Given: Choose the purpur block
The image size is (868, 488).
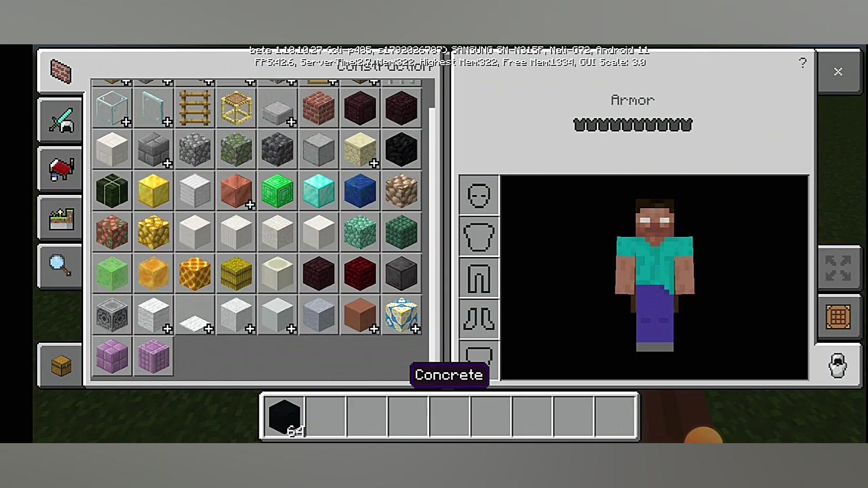Looking at the screenshot, I should tap(112, 357).
